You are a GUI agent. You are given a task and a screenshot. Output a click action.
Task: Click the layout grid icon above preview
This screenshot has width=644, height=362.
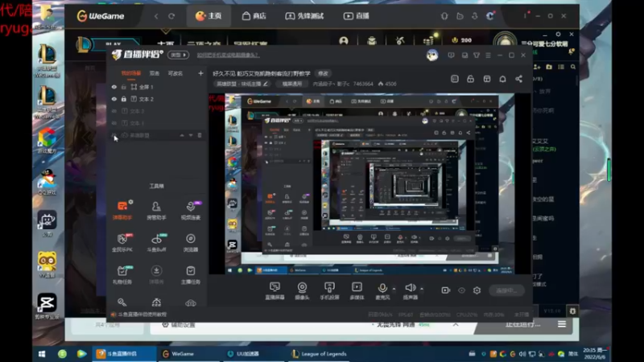pos(487,79)
